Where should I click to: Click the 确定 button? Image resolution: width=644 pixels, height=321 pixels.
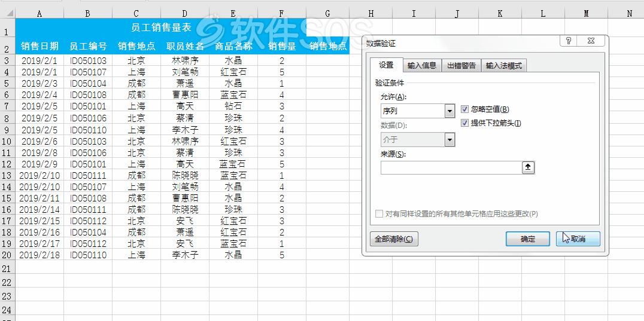pos(528,239)
